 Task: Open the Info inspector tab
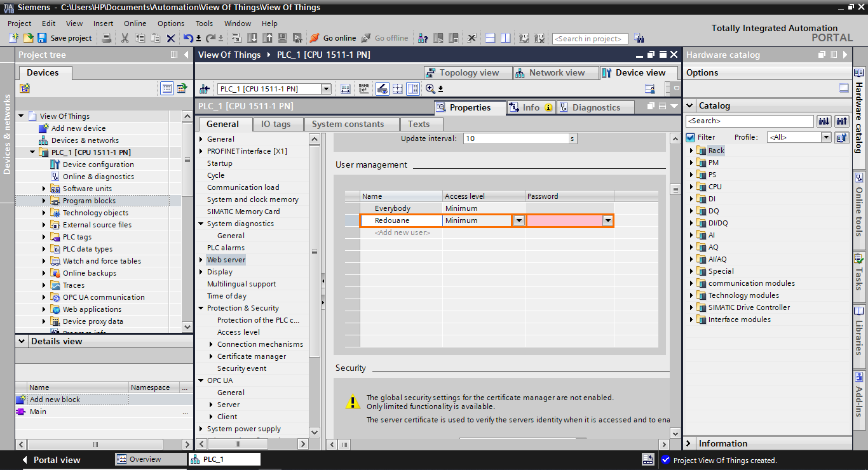click(x=531, y=107)
